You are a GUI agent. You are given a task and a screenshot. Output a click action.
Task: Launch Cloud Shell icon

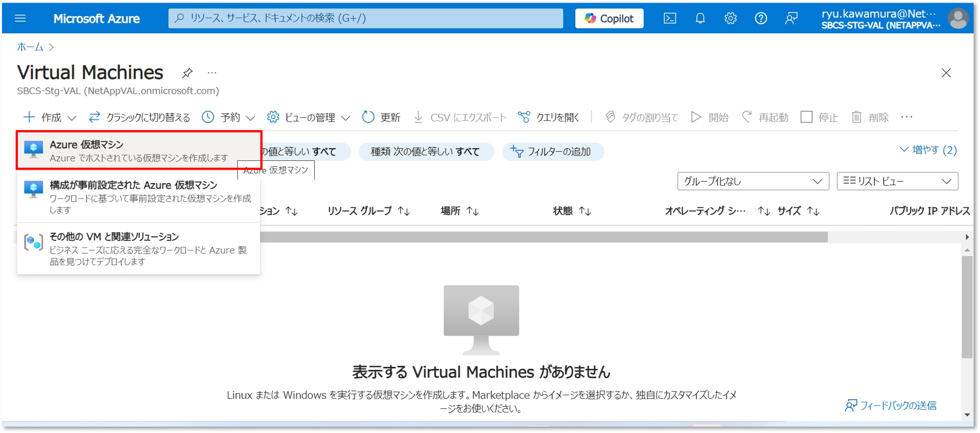point(670,18)
